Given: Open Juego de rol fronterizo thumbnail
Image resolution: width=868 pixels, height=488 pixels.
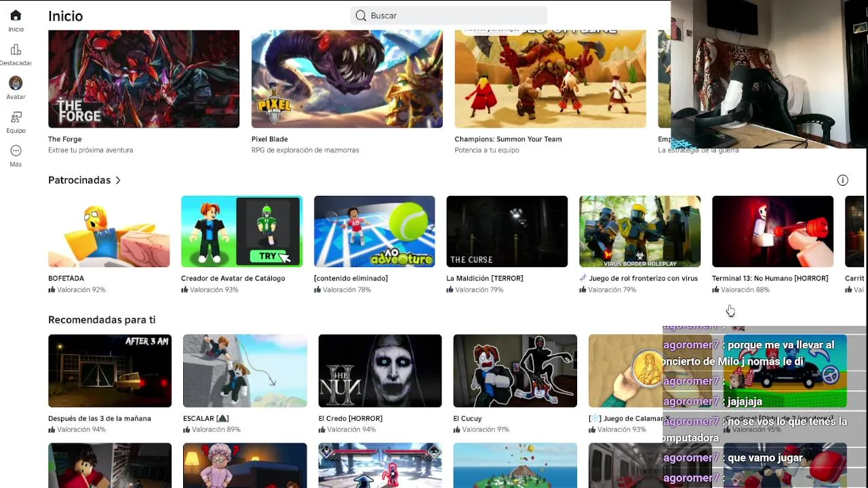Looking at the screenshot, I should click(640, 232).
